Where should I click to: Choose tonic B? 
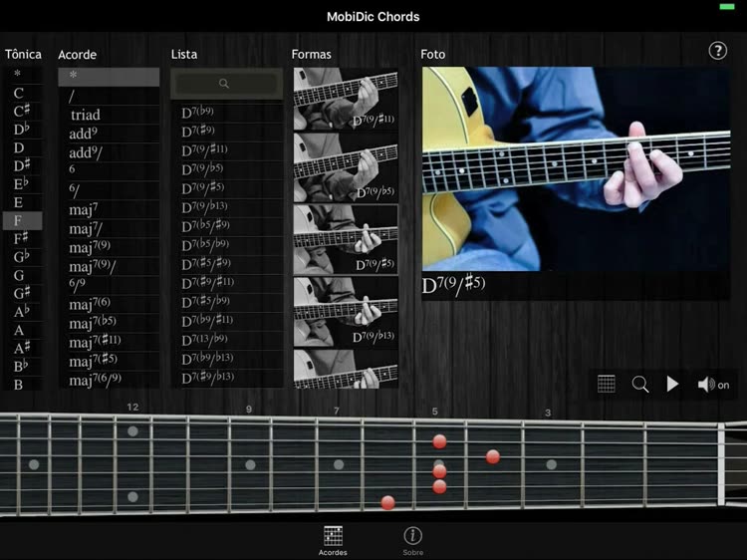tap(22, 385)
